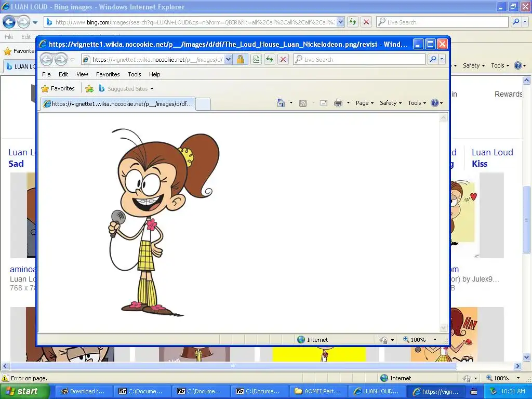This screenshot has height=399, width=532.
Task: Click the keyboard tray icon in taskbar
Action: 474,392
